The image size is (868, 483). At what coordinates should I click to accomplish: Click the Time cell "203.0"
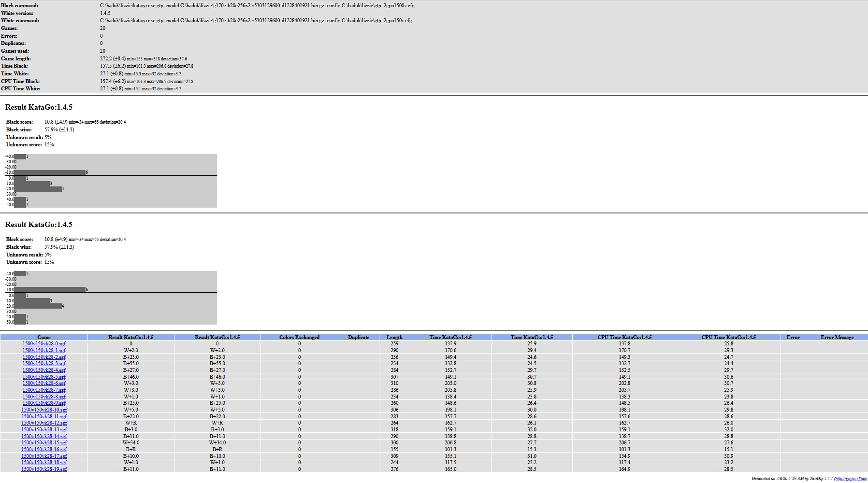click(450, 384)
